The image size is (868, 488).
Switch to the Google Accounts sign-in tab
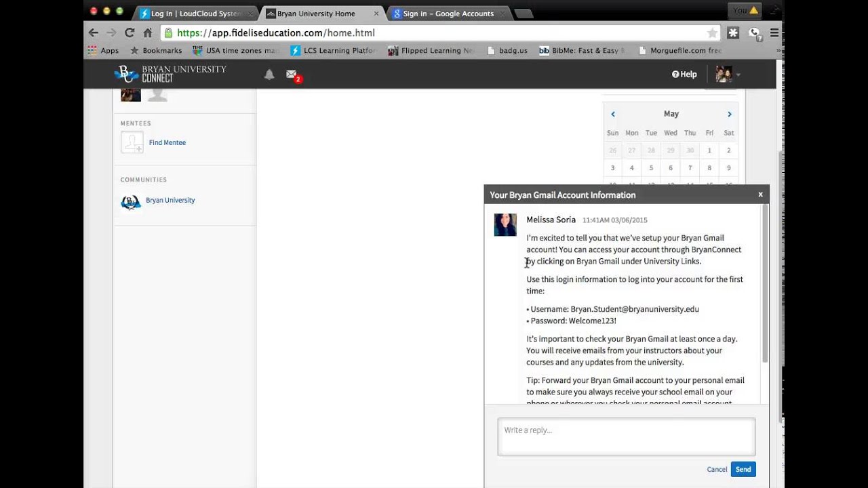448,14
